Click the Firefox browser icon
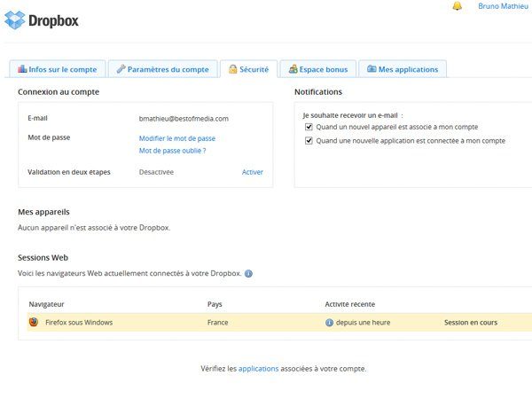The height and width of the screenshot is (399, 532). [x=34, y=322]
